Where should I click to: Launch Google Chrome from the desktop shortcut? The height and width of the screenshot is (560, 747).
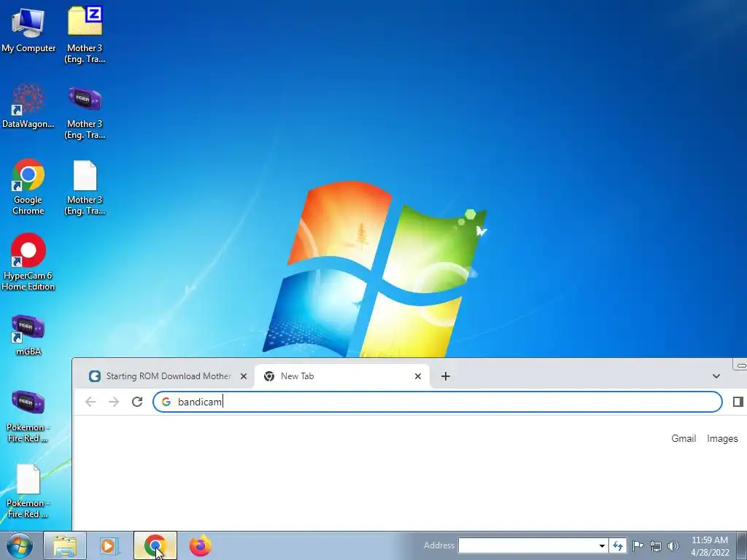point(28,187)
